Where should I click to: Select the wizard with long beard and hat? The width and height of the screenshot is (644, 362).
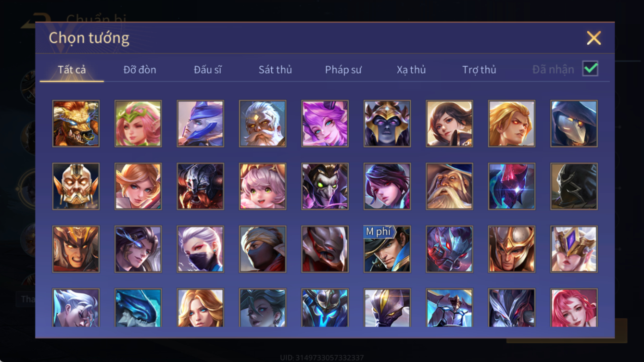pos(450,186)
